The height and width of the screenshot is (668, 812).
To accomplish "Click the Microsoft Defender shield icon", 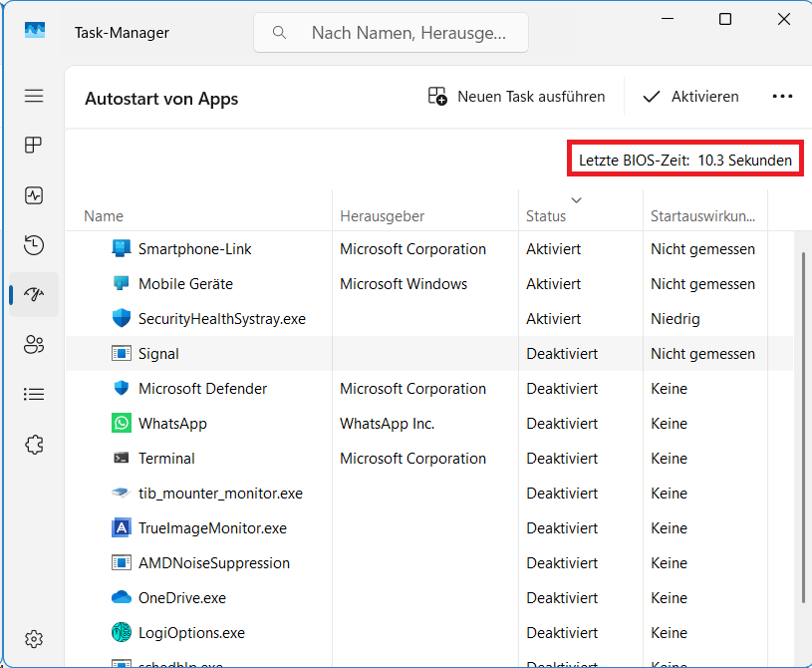I will [x=122, y=388].
